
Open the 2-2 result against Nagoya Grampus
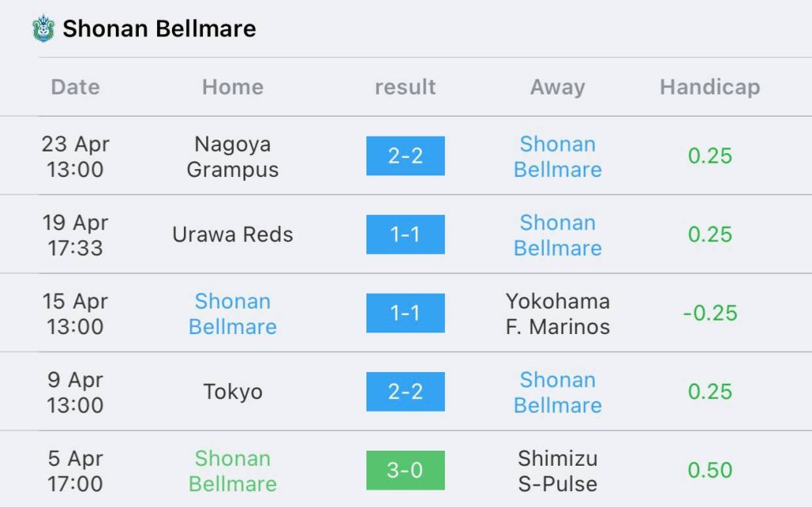point(405,156)
